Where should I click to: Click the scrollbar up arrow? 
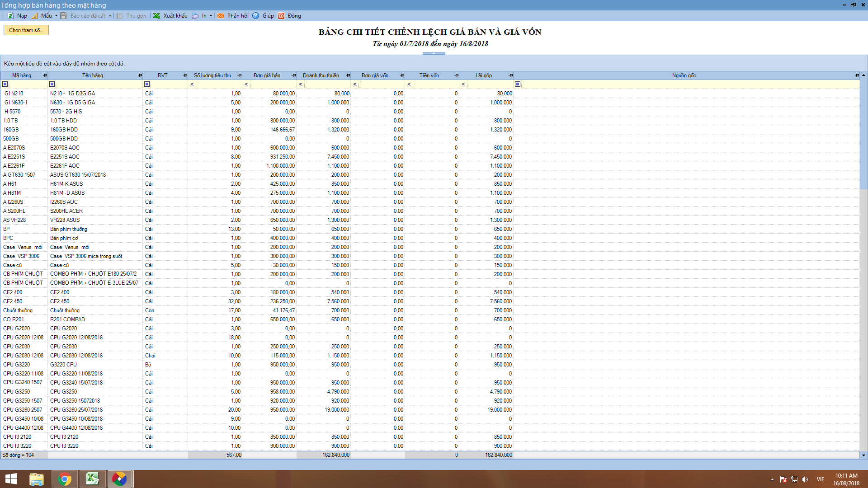coord(863,75)
